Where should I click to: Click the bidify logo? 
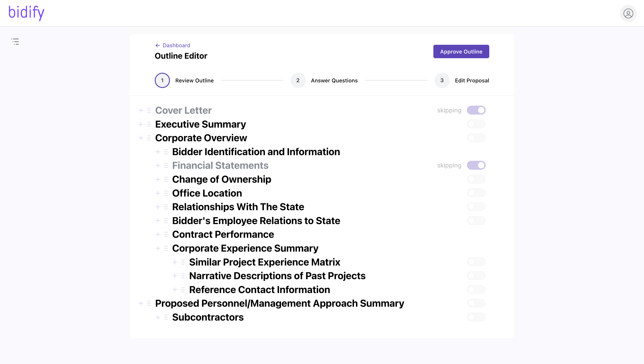click(27, 13)
